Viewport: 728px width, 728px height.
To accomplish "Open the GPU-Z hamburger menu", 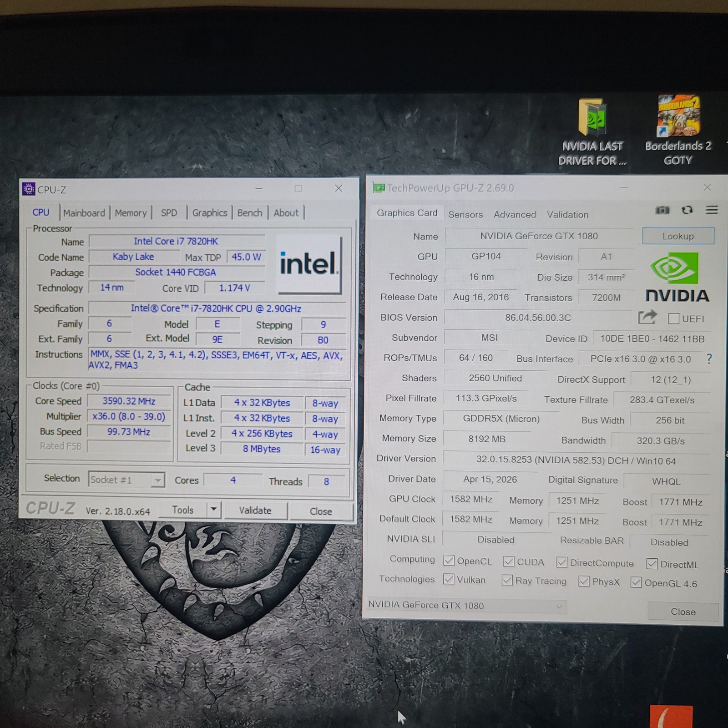I will tap(712, 210).
